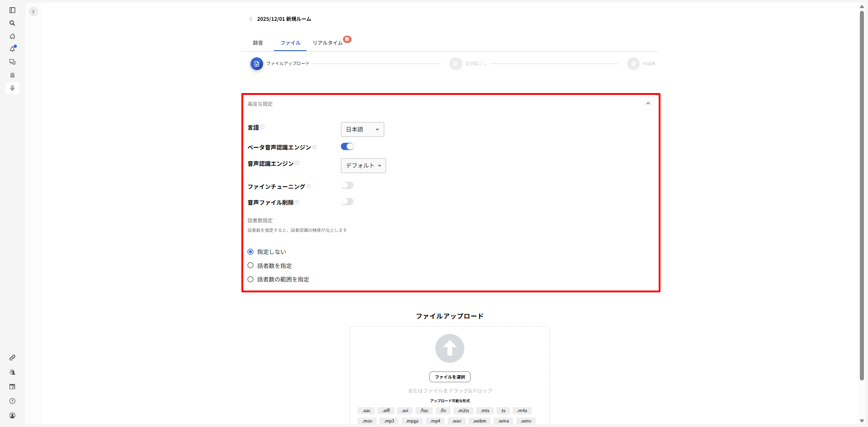Click the ファイルを選択 button

450,377
